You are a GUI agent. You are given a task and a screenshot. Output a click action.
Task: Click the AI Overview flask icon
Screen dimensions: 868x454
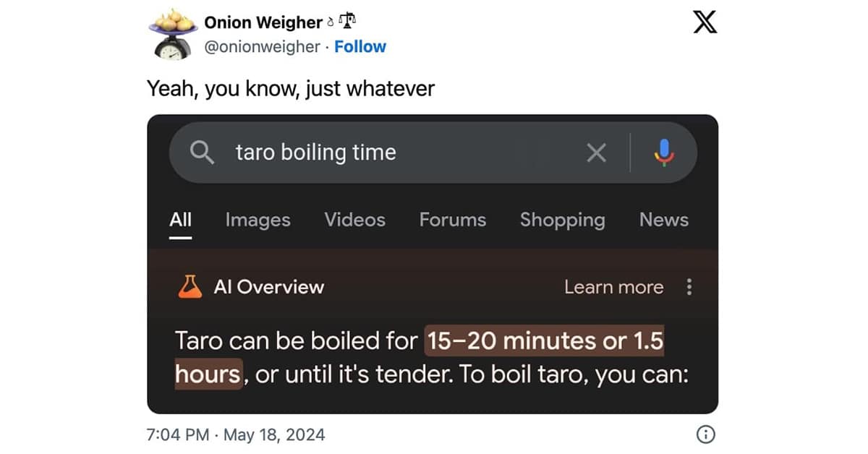coord(190,287)
